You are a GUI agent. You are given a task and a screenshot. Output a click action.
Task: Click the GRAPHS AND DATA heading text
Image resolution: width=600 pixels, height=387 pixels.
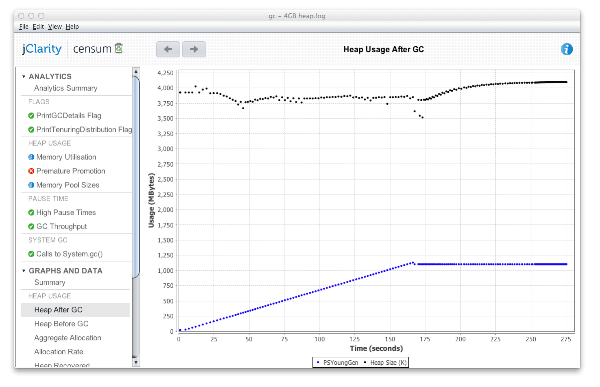pos(65,271)
